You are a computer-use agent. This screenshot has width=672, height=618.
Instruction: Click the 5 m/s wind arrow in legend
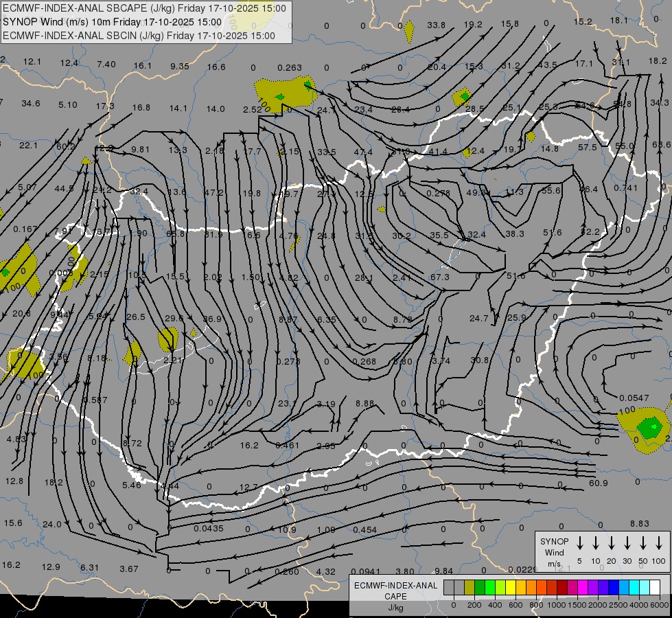[x=580, y=542]
